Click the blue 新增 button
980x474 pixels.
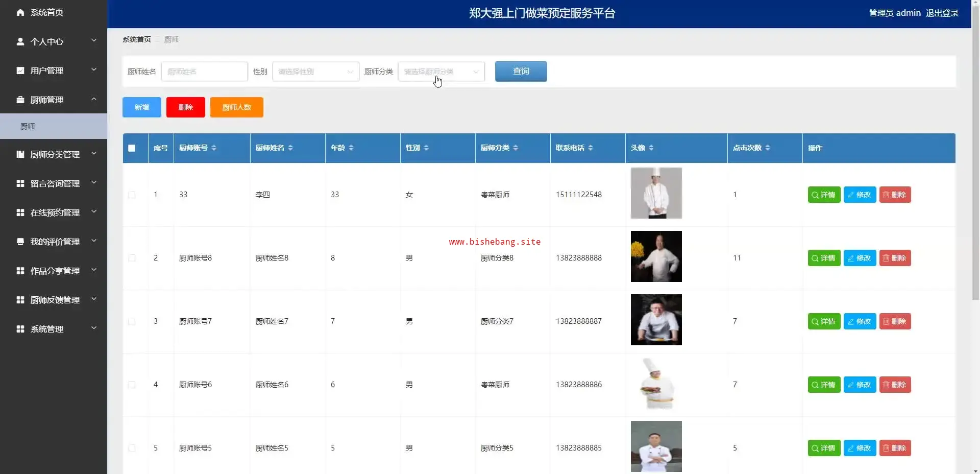[x=142, y=107]
